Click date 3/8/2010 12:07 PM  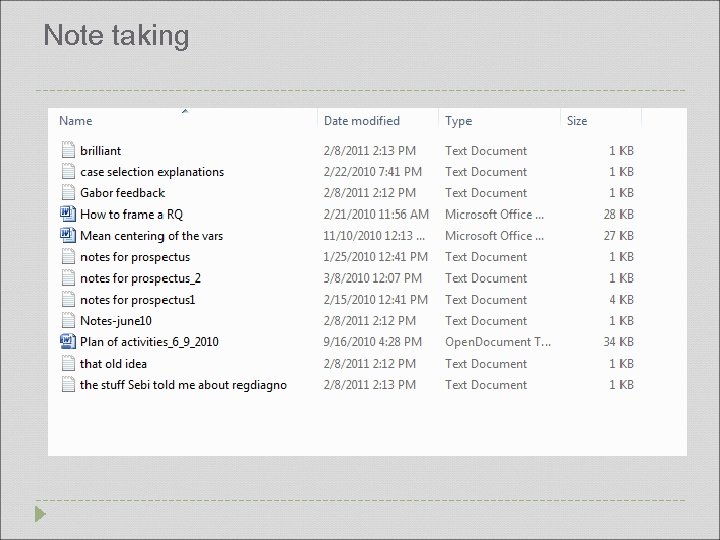coord(372,278)
